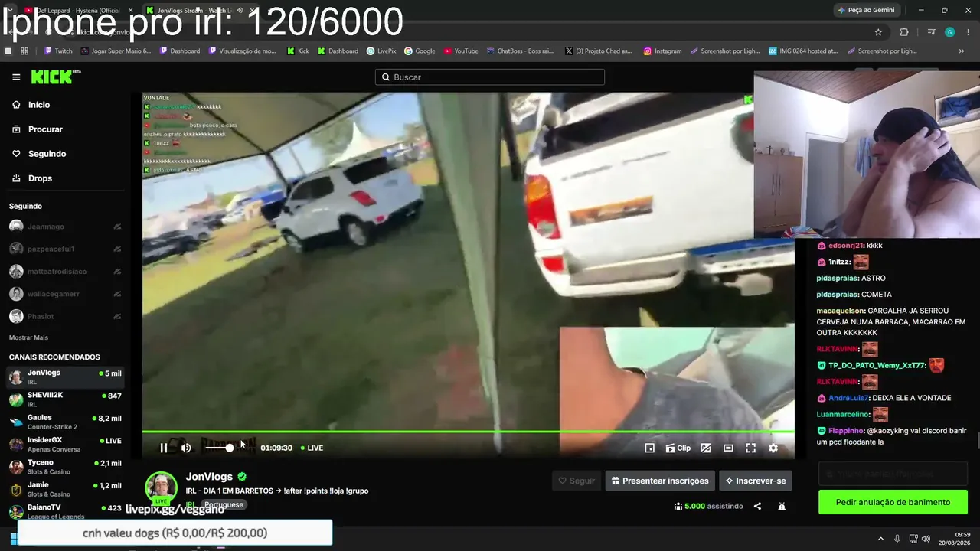Open recommended channel Jamie
This screenshot has width=980, height=551.
(x=65, y=489)
